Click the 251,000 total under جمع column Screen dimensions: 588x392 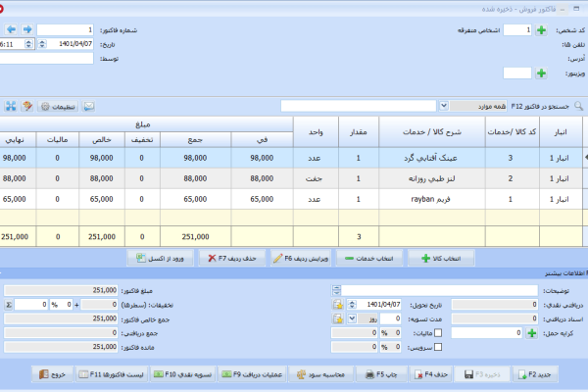195,237
